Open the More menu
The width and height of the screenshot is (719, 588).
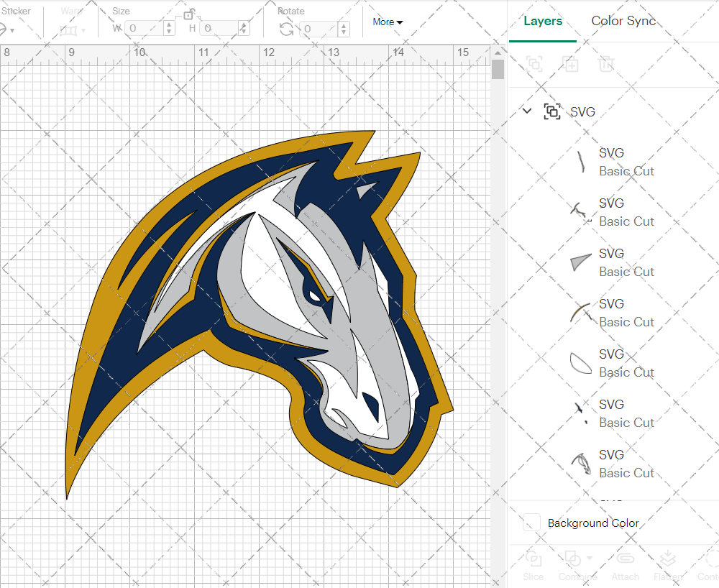point(387,22)
